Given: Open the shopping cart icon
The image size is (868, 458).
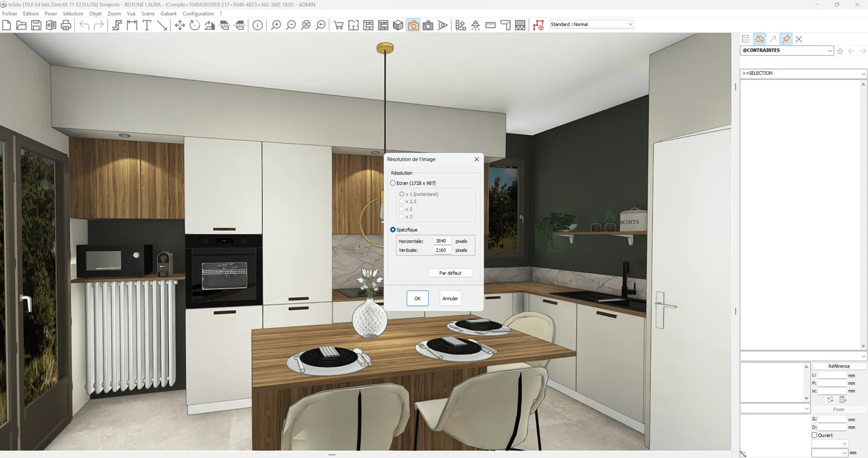Looking at the screenshot, I should pos(339,25).
